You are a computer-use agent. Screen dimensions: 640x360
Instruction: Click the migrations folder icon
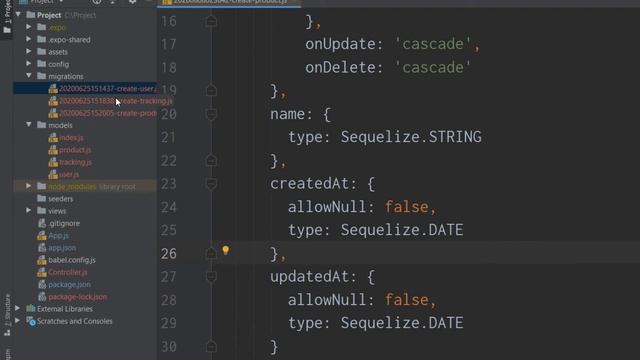(x=41, y=76)
